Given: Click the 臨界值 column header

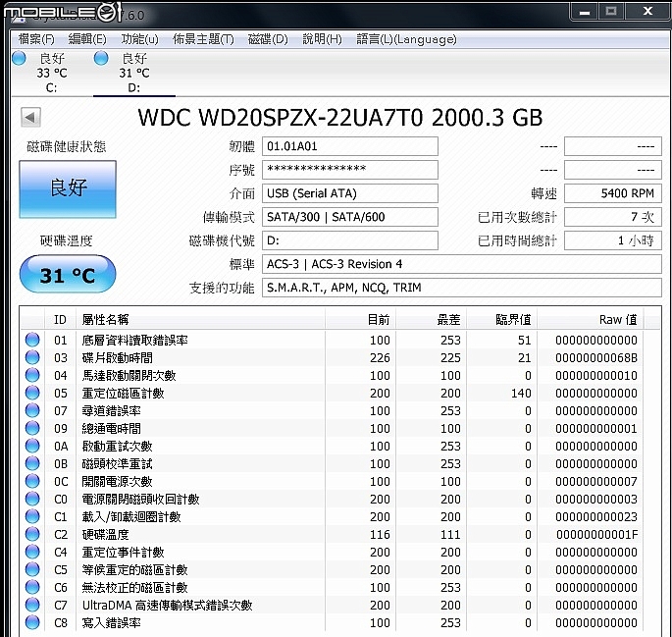Looking at the screenshot, I should (x=502, y=320).
